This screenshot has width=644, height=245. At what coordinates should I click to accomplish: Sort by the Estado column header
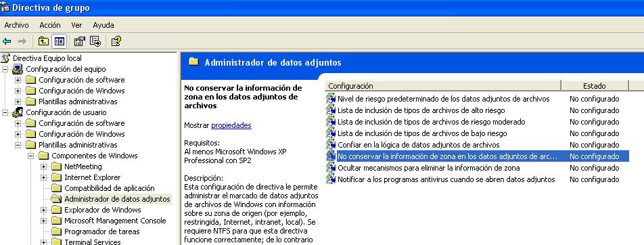(x=595, y=86)
